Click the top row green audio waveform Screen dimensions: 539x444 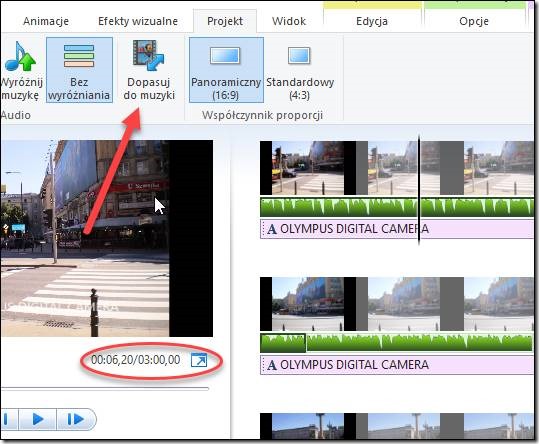[x=397, y=207]
